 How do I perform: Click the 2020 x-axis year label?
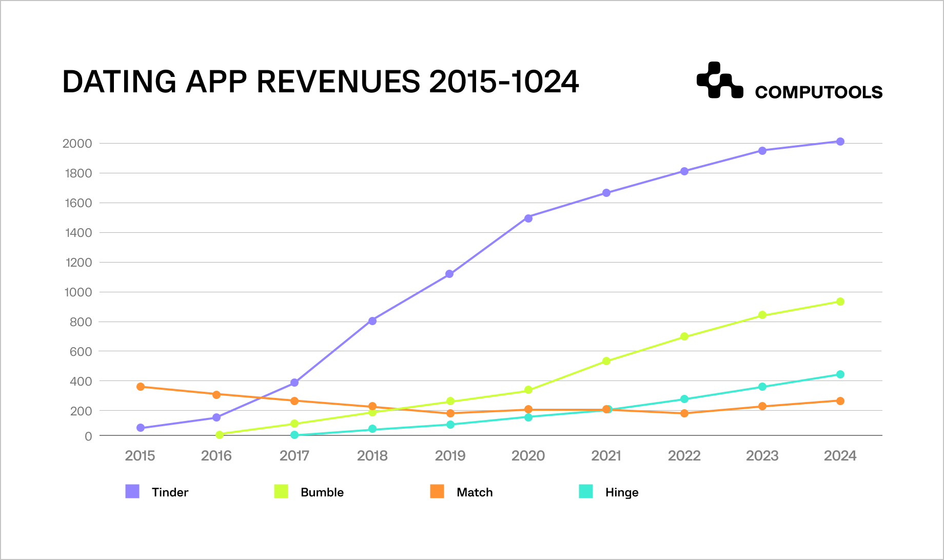[528, 455]
